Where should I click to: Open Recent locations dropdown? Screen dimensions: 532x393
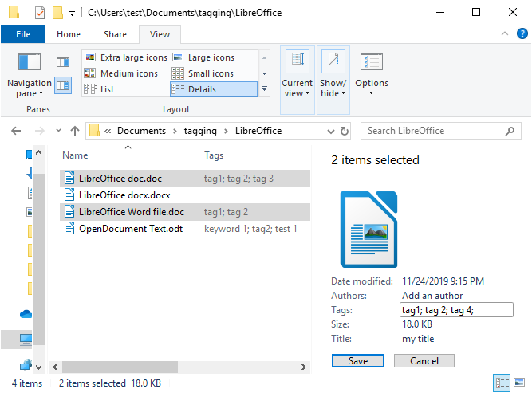[x=58, y=130]
